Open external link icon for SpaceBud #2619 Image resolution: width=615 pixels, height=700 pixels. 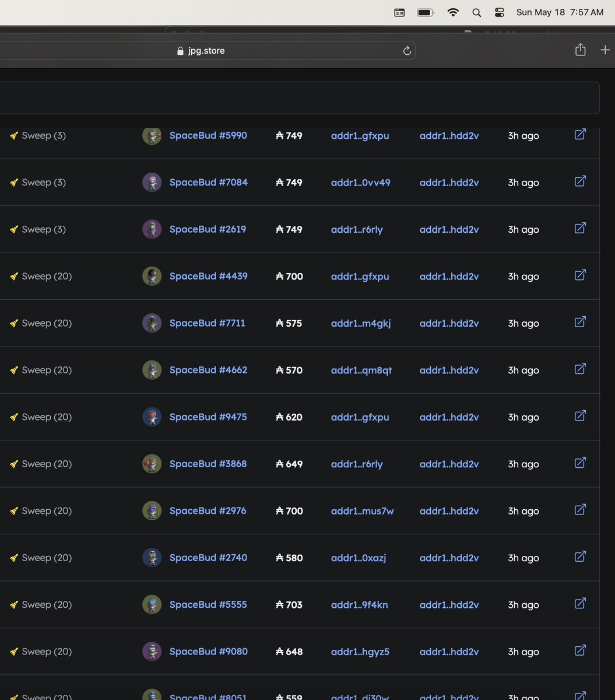click(x=580, y=228)
